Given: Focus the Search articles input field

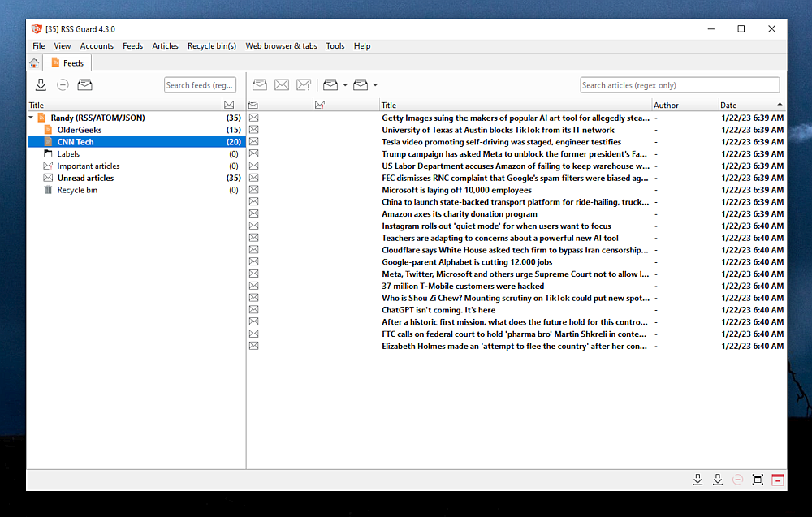Looking at the screenshot, I should [x=680, y=85].
